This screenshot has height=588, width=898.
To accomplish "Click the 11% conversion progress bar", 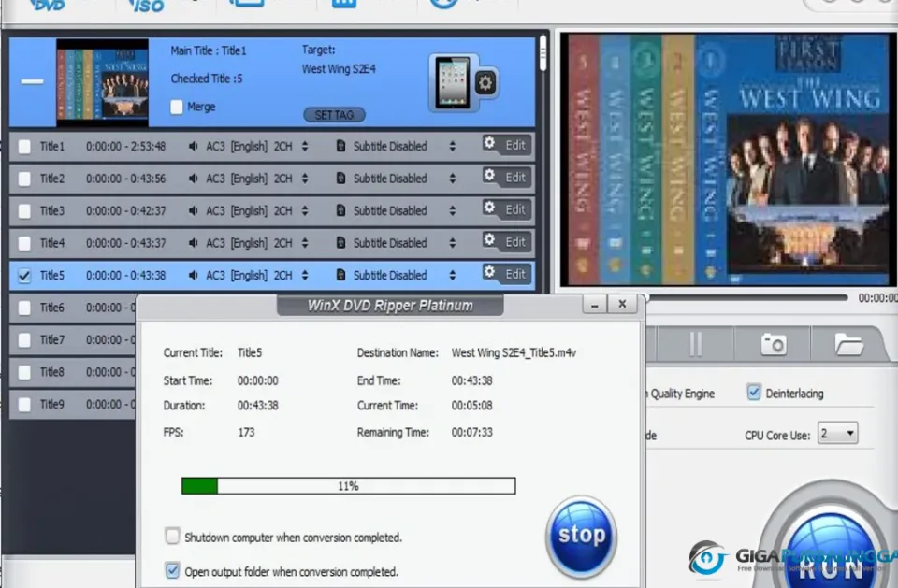I will [348, 486].
